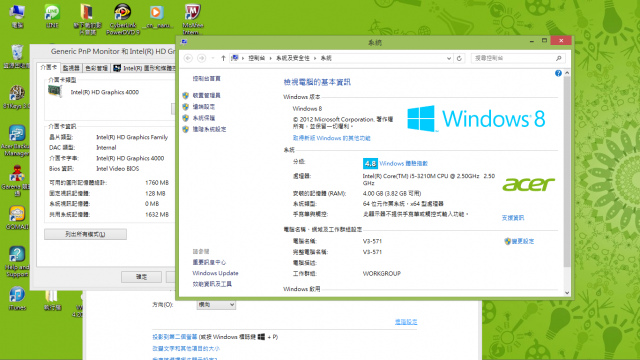Open Windows Update link in sidebar
Image resolution: width=640 pixels, height=360 pixels.
tap(216, 273)
